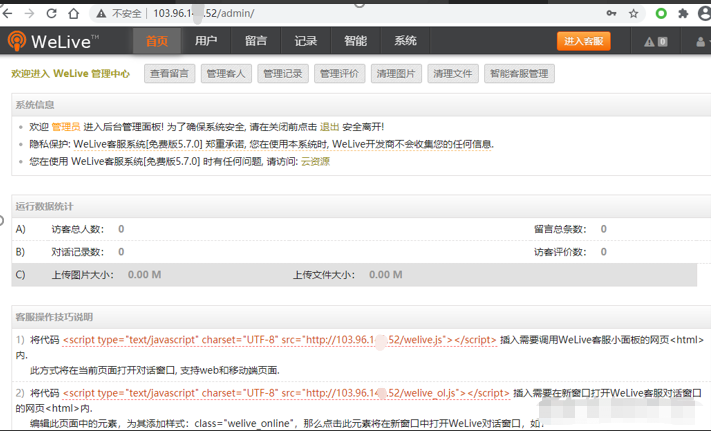Open the 系统 menu
Viewport: 711px width, 431px height.
405,41
